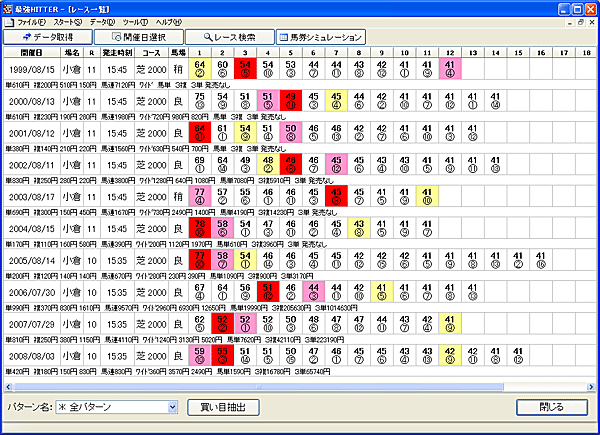Click the レース検索 button

(230, 37)
